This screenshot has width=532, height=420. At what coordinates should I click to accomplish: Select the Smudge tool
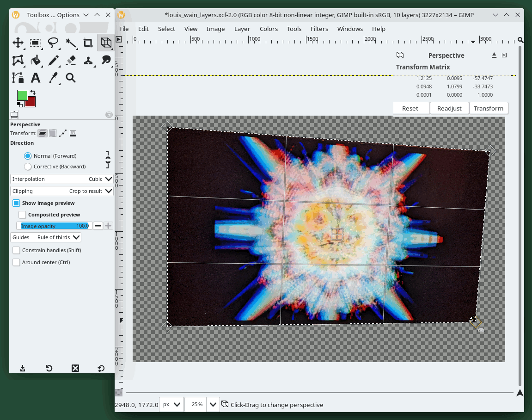click(105, 61)
